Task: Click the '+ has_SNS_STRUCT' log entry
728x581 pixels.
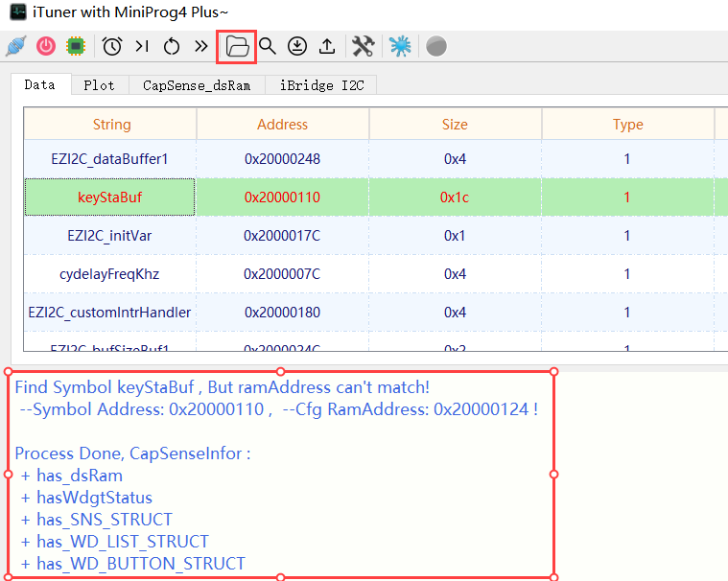Action: [x=97, y=520]
